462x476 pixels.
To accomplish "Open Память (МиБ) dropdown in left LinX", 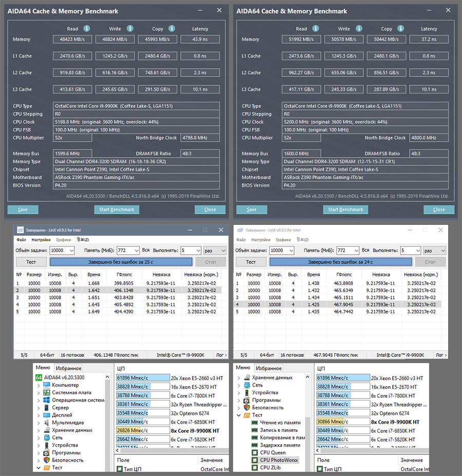I will pos(137,251).
